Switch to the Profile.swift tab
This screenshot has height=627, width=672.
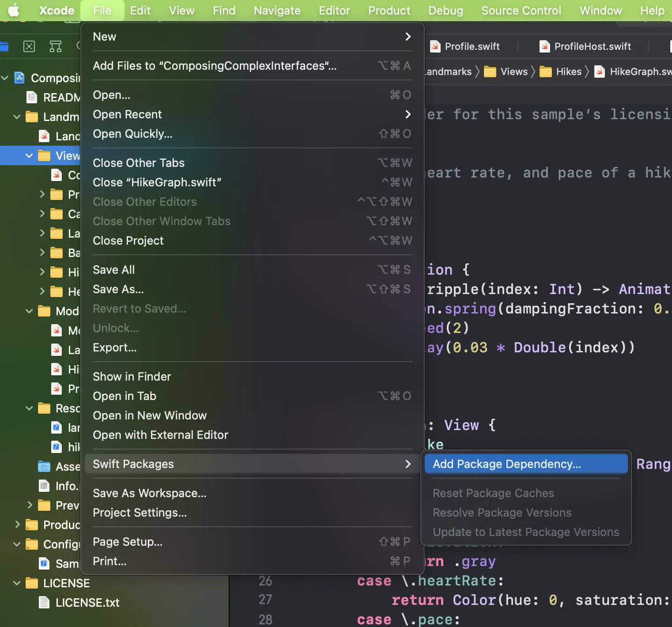[x=472, y=46]
